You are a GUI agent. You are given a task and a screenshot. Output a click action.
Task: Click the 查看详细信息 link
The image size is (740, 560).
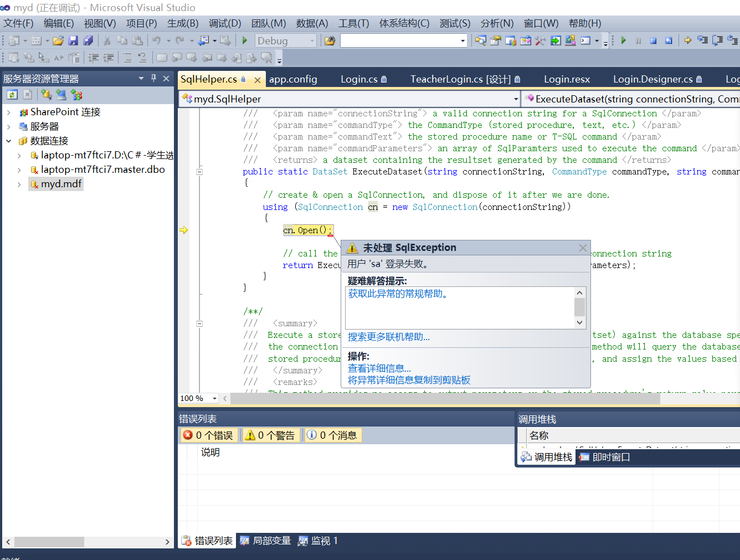(x=379, y=368)
